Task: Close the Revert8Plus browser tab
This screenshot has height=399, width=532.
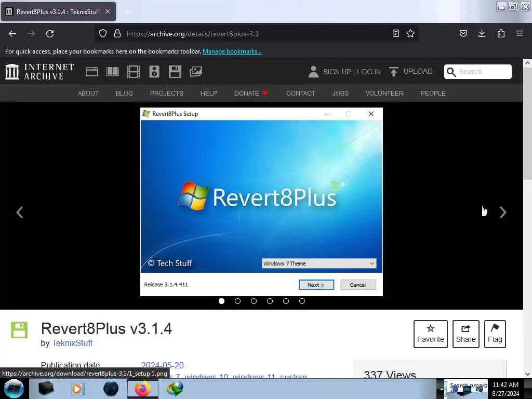Action: pos(108,11)
